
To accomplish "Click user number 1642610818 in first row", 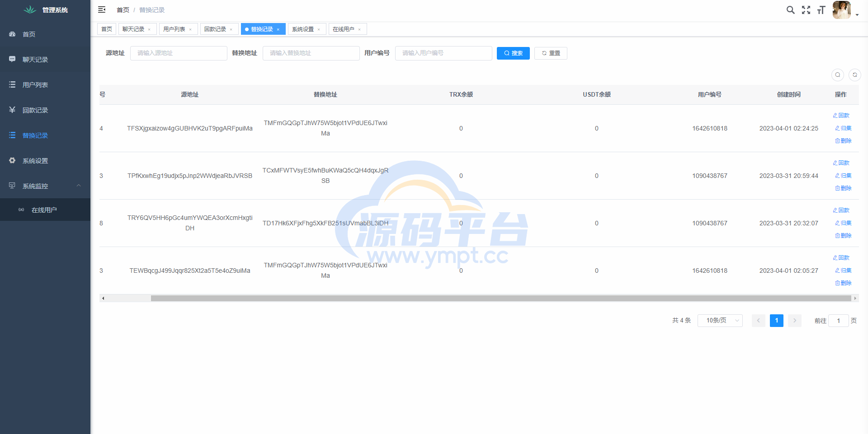I will click(x=709, y=128).
